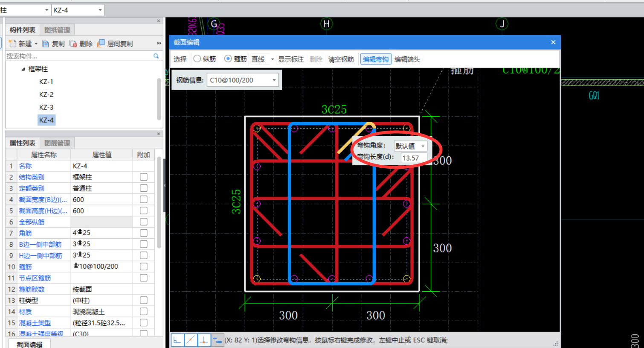The image size is (644, 348).
Task: Click the 全部纵筋 property link
Action: coord(32,222)
